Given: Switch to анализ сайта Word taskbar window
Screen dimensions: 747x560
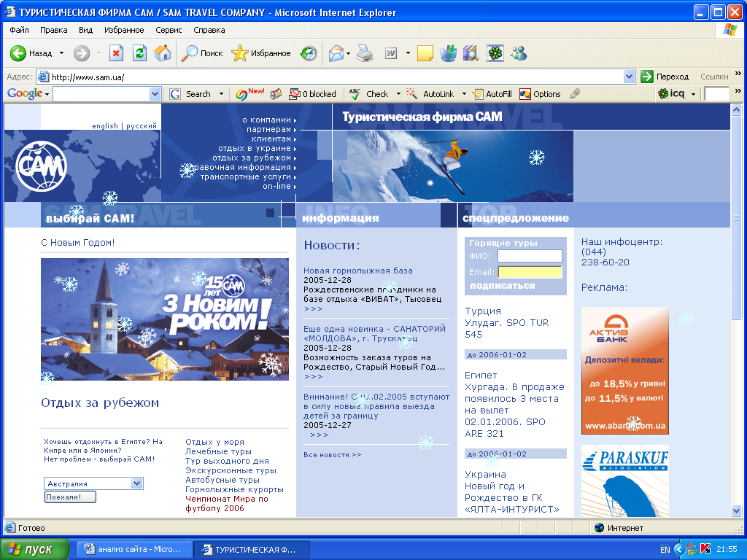Looking at the screenshot, I should [134, 549].
